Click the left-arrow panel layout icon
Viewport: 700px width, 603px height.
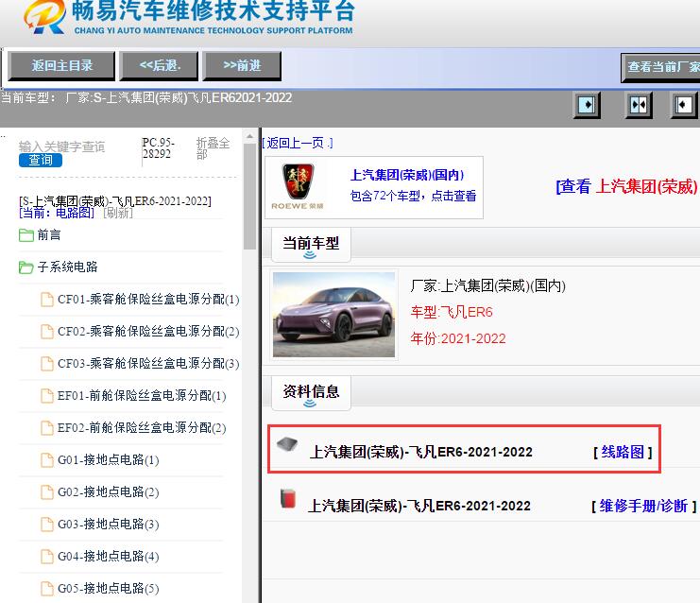[684, 105]
